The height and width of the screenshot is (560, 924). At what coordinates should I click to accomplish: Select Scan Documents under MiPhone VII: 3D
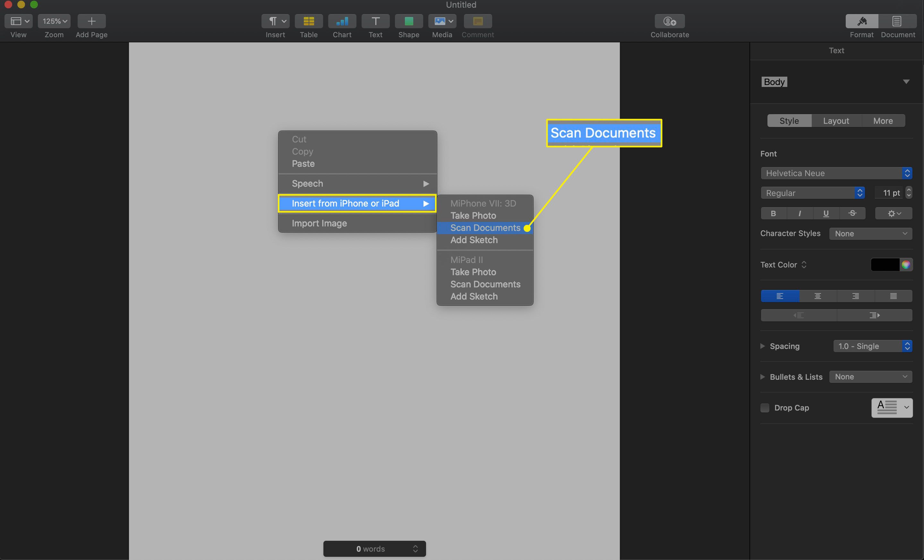point(485,227)
